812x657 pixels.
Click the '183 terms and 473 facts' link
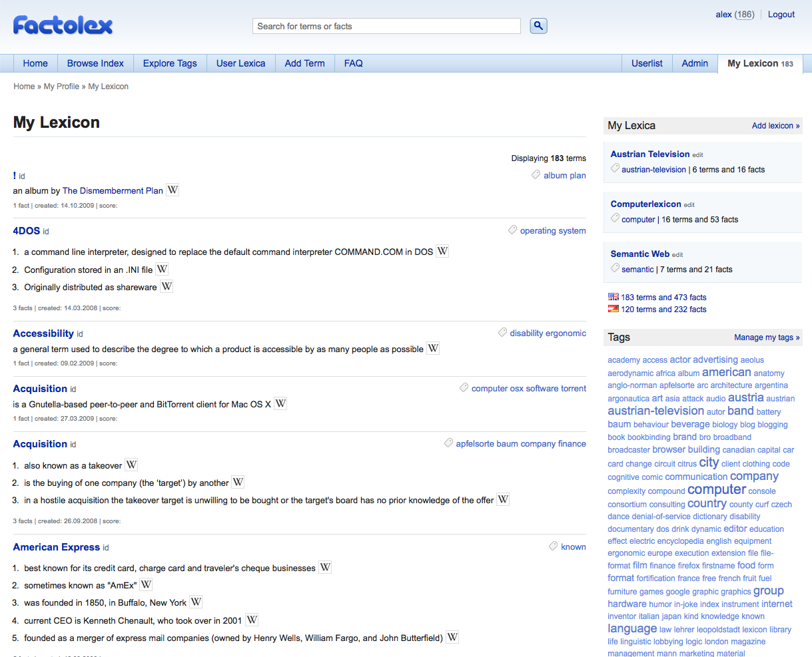(x=663, y=297)
